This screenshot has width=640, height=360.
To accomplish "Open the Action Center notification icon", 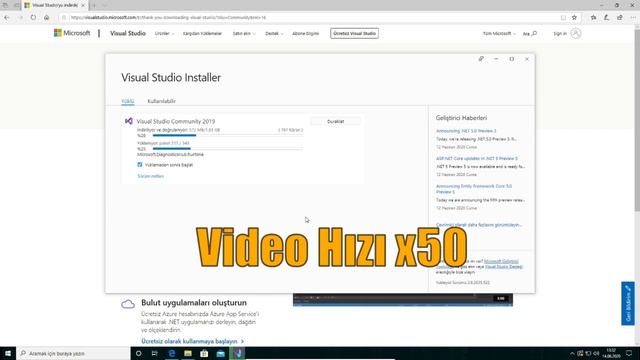I will [x=629, y=353].
